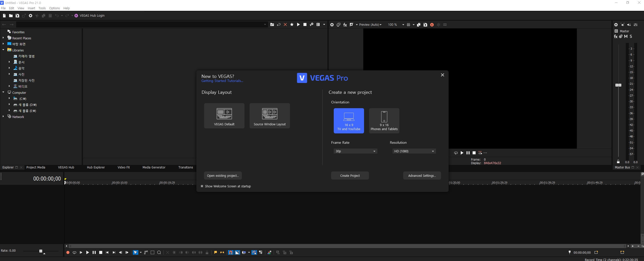Open the Resolution HD (1080) dropdown
The image size is (644, 261).
(414, 151)
